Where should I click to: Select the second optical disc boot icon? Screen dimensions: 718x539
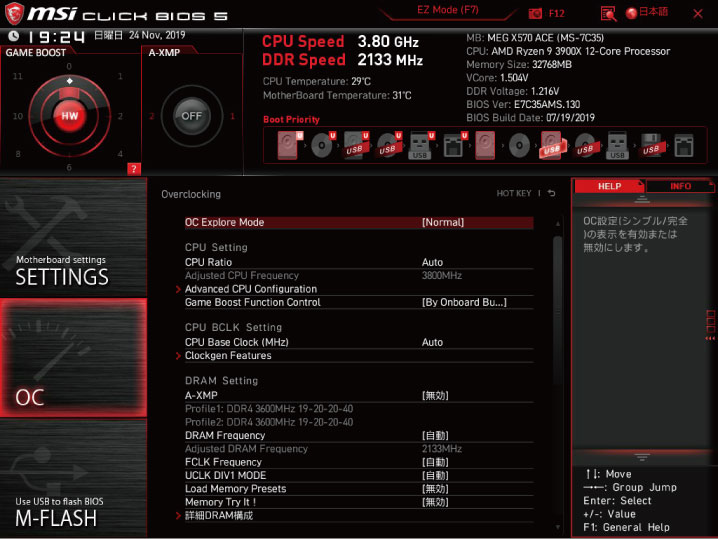[x=519, y=146]
